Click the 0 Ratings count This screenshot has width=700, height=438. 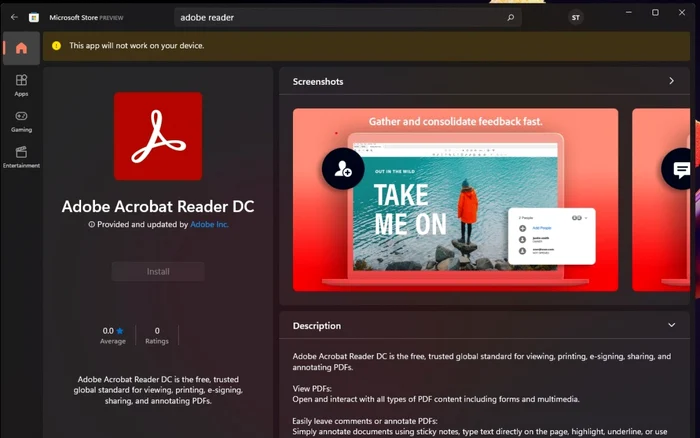point(157,335)
